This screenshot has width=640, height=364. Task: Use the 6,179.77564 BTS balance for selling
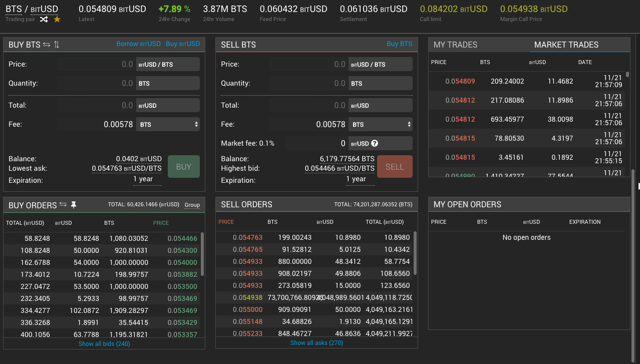[x=347, y=159]
